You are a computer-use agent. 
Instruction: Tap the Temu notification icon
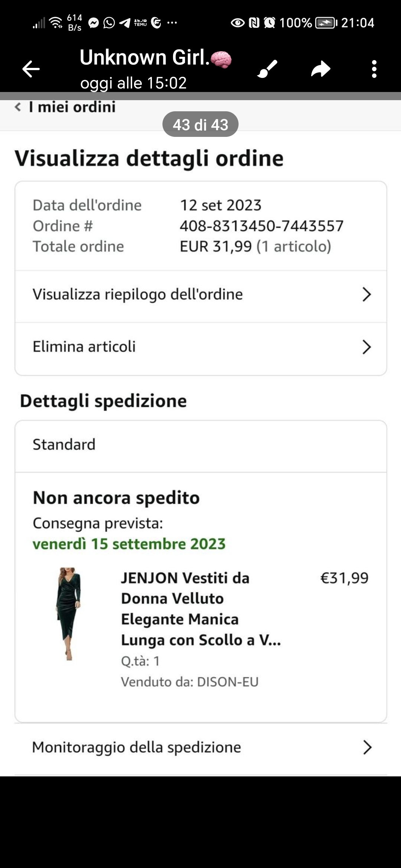click(x=140, y=23)
